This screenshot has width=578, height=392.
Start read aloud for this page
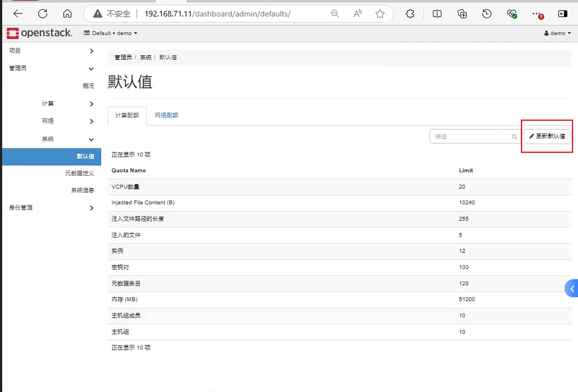tap(358, 14)
